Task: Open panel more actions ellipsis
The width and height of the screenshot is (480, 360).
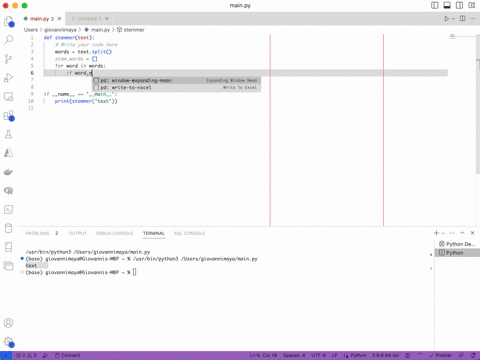Action: (452, 233)
